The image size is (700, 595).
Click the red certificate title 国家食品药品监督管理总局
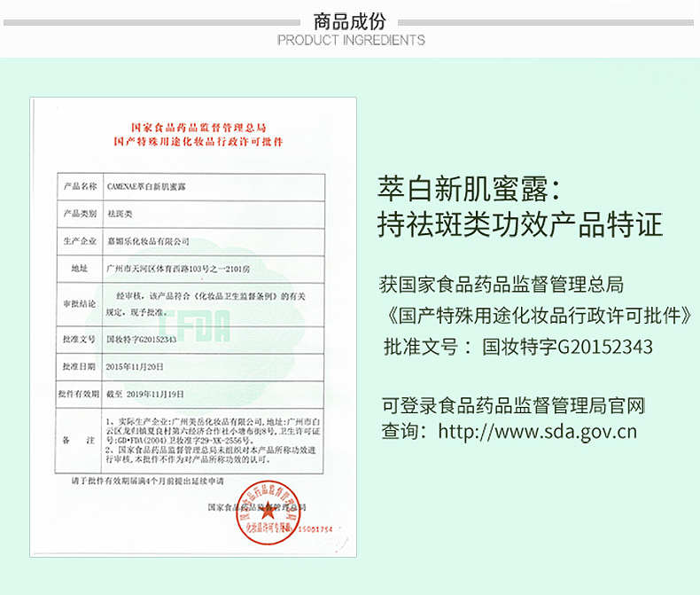click(x=198, y=128)
